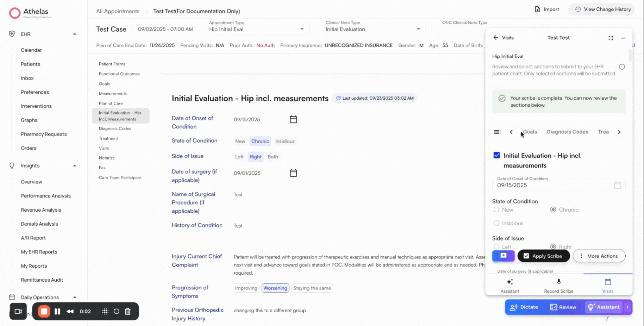The height and width of the screenshot is (326, 644).
Task: Open Calendar in the EHR sidebar
Action: 31,50
